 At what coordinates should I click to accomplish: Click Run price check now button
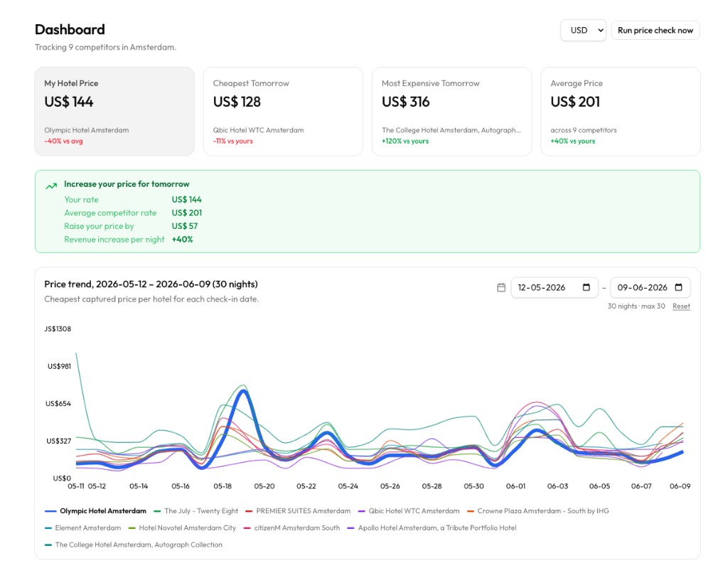click(x=655, y=30)
